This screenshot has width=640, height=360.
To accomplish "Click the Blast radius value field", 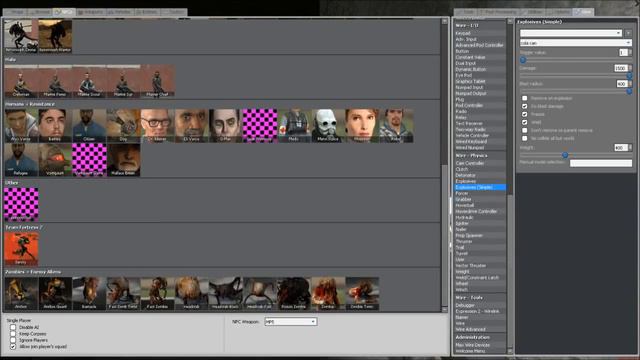I will tap(622, 84).
